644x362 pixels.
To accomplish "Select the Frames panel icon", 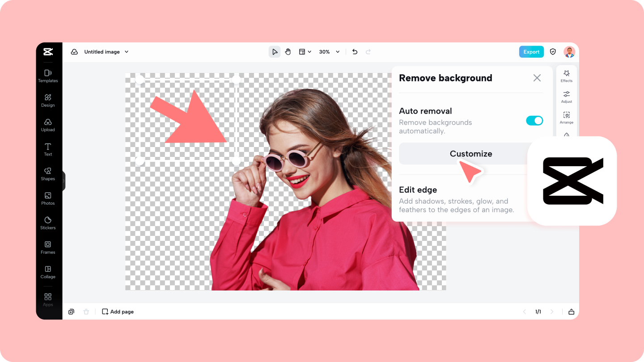I will 48,248.
